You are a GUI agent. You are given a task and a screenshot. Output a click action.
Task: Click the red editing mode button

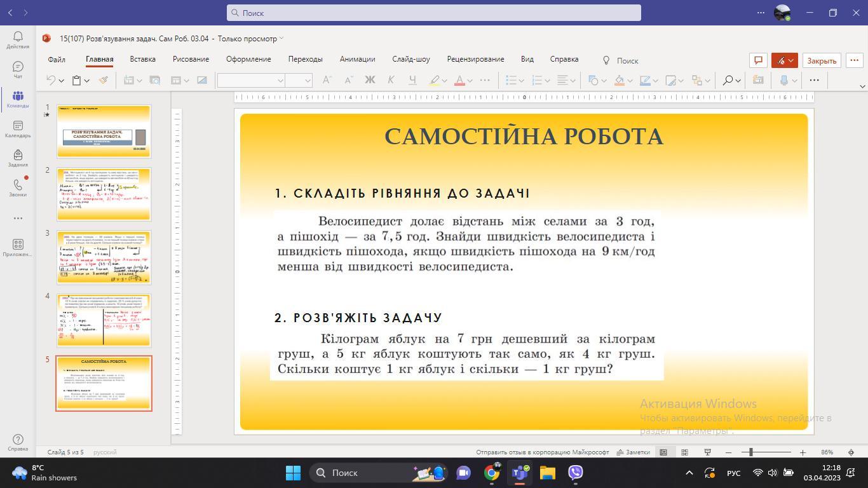785,60
